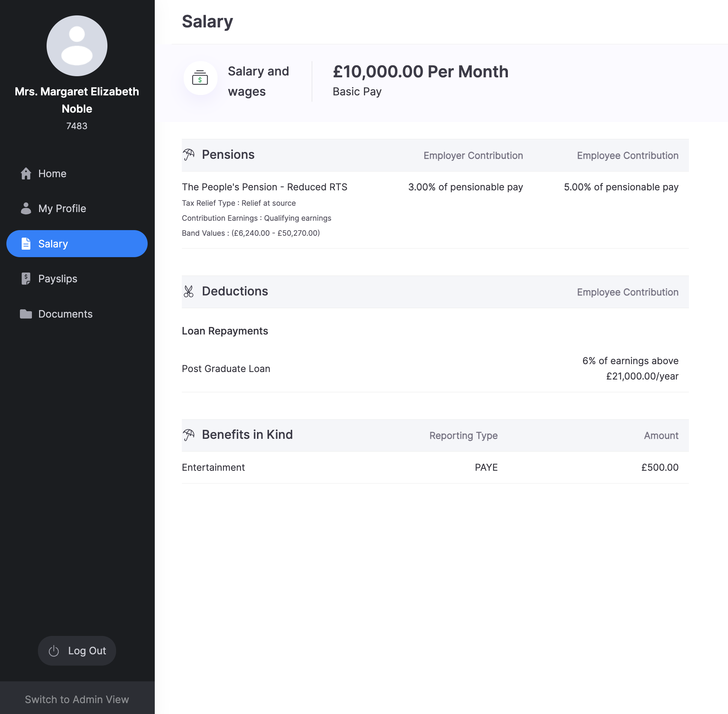The image size is (728, 714).
Task: Click the Entertainment benefit row
Action: [x=435, y=467]
